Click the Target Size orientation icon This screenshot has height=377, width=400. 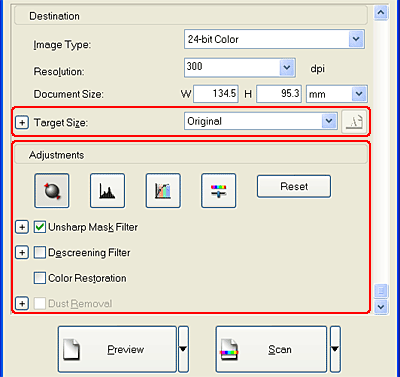tap(354, 122)
